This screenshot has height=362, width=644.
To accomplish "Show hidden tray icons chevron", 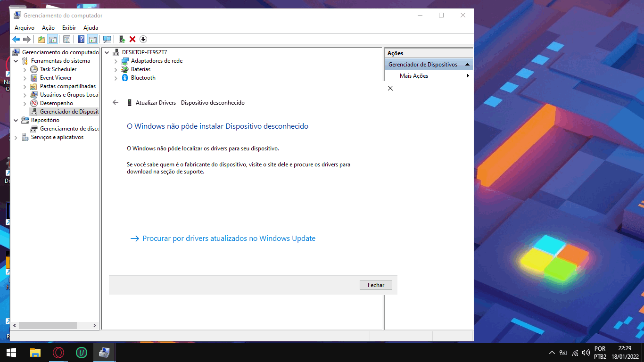I will click(552, 353).
